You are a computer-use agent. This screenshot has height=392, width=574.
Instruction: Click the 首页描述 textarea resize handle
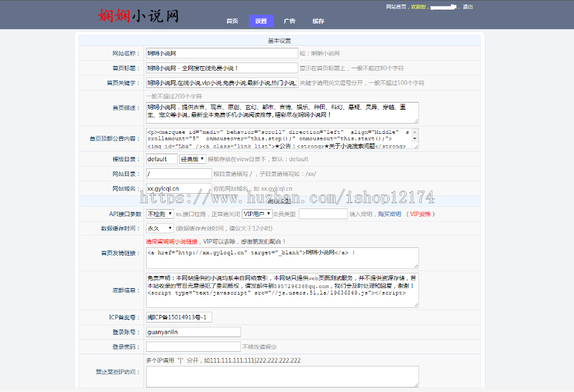416,120
